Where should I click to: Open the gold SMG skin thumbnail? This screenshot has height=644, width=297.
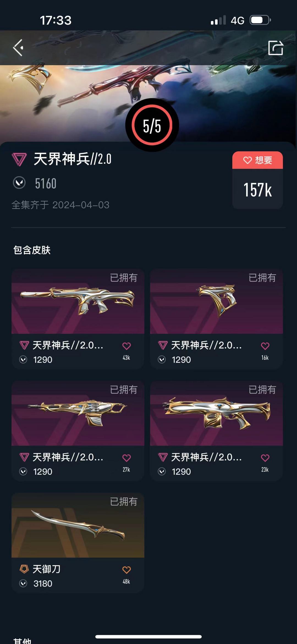78,413
